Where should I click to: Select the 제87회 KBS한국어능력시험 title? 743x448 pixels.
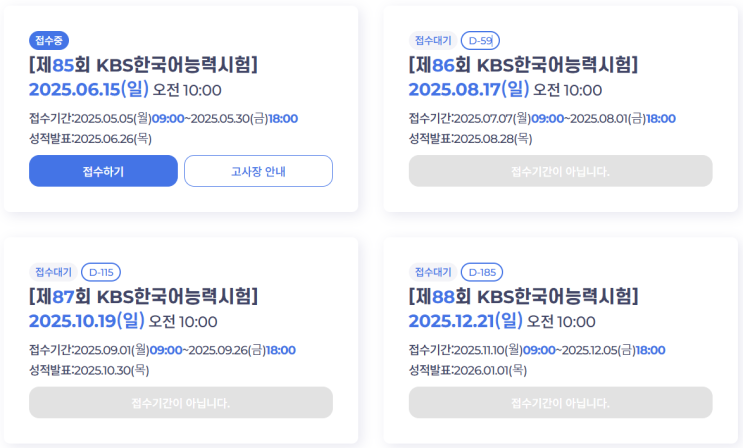pos(144,297)
